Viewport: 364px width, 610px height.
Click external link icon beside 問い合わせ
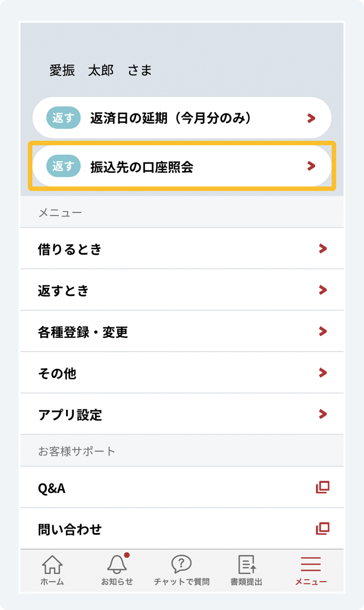click(322, 528)
